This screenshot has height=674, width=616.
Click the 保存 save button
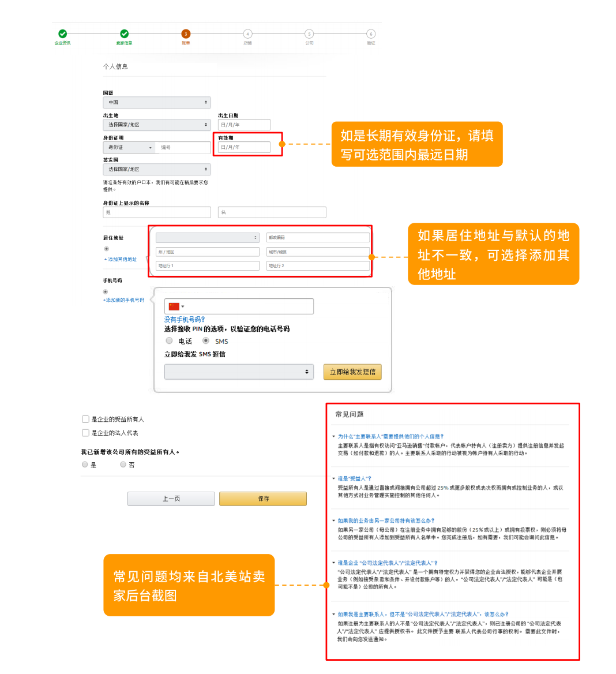(x=263, y=499)
